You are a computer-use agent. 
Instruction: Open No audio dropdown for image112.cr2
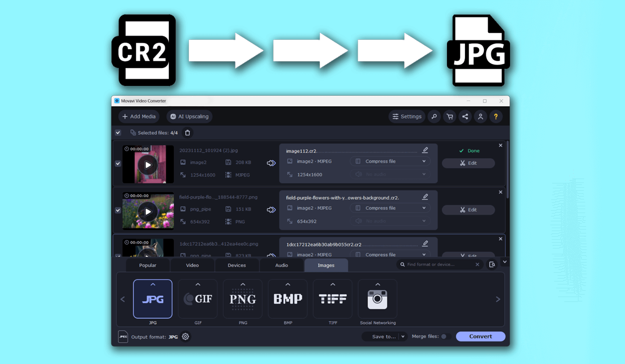(x=390, y=174)
